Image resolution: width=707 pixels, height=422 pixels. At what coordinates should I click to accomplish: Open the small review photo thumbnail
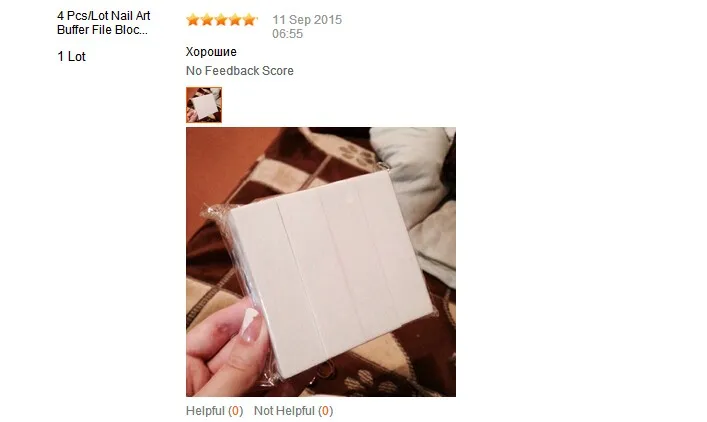[x=204, y=105]
